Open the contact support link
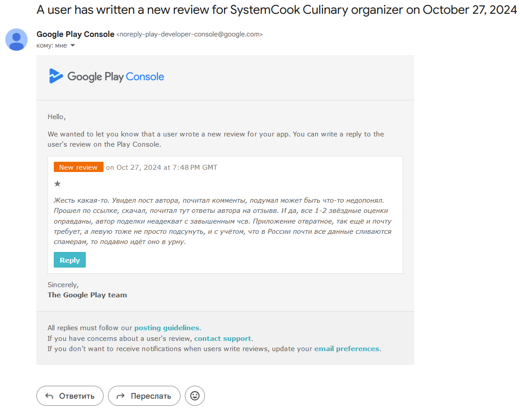The image size is (520, 420). tap(223, 338)
